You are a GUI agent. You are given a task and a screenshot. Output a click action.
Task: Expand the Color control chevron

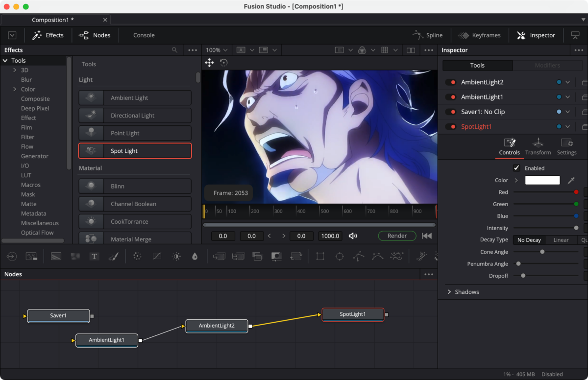[516, 180]
